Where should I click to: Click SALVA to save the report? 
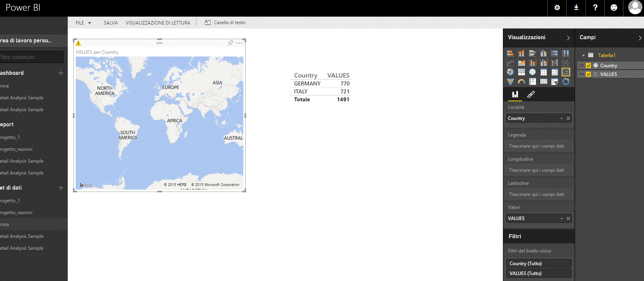(x=111, y=23)
